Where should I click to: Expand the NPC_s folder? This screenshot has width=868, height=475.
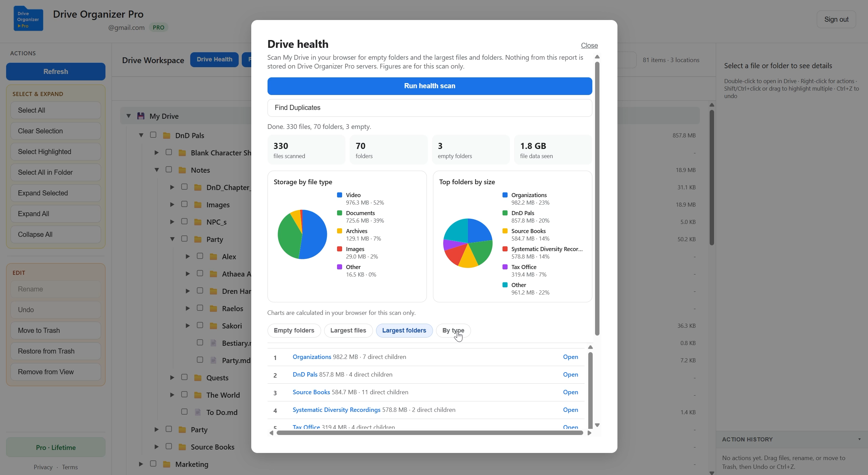tap(172, 222)
